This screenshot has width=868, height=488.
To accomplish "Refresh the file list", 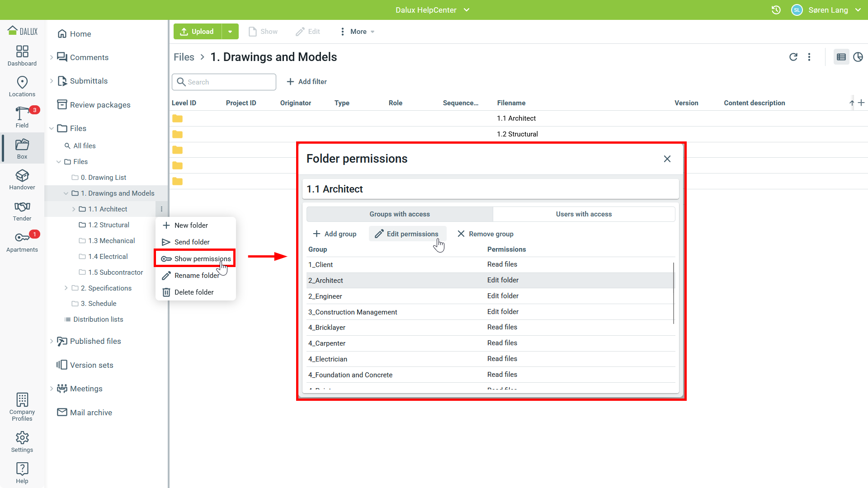I will tap(793, 57).
